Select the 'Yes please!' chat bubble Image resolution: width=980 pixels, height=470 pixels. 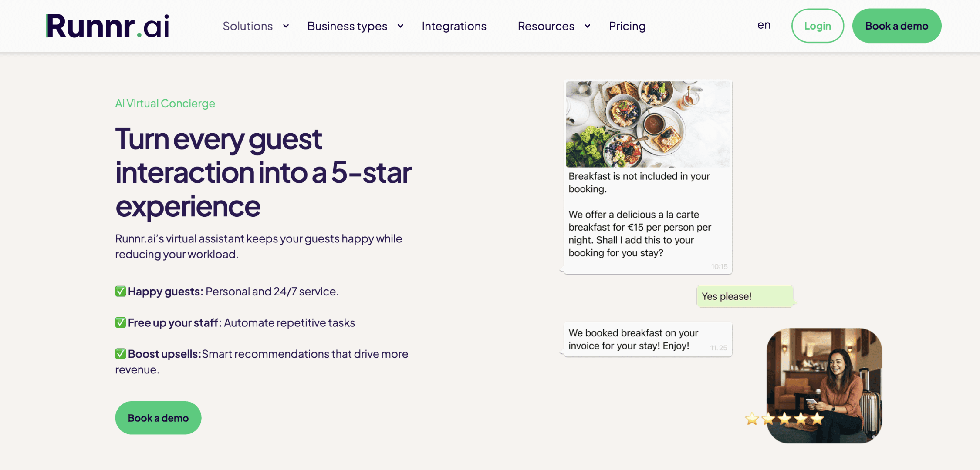point(744,296)
